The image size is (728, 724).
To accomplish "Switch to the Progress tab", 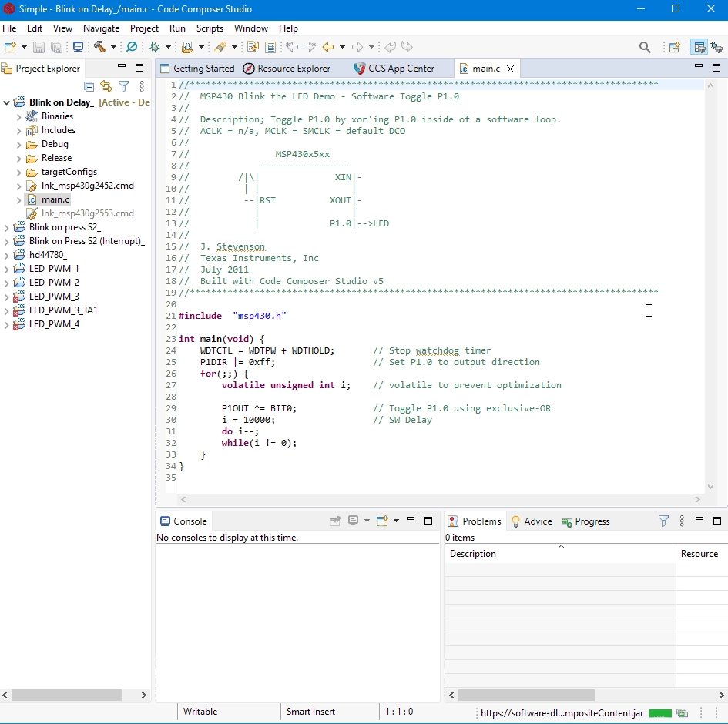I will click(x=585, y=521).
